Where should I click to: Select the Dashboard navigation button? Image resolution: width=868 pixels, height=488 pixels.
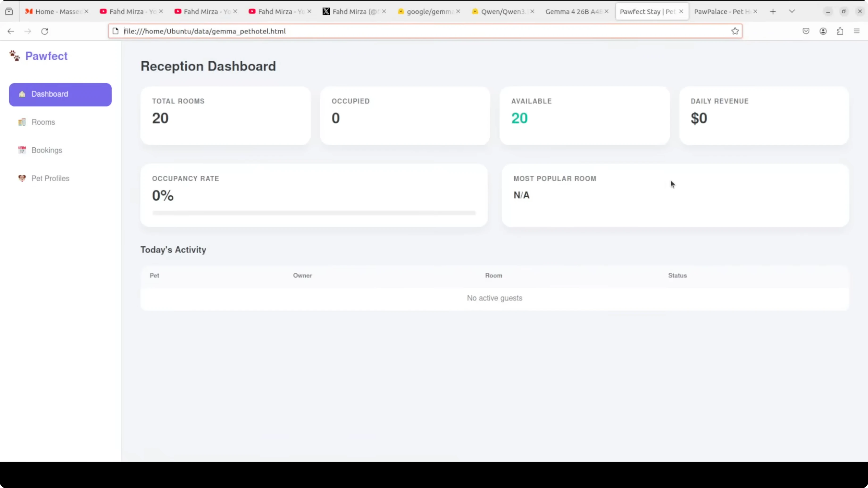[60, 94]
